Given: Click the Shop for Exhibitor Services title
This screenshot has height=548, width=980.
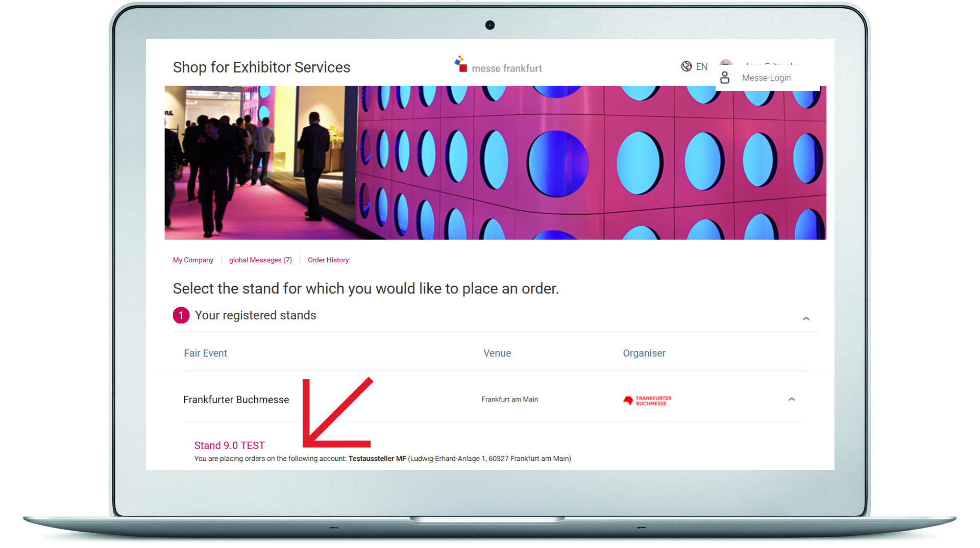Looking at the screenshot, I should [x=261, y=67].
